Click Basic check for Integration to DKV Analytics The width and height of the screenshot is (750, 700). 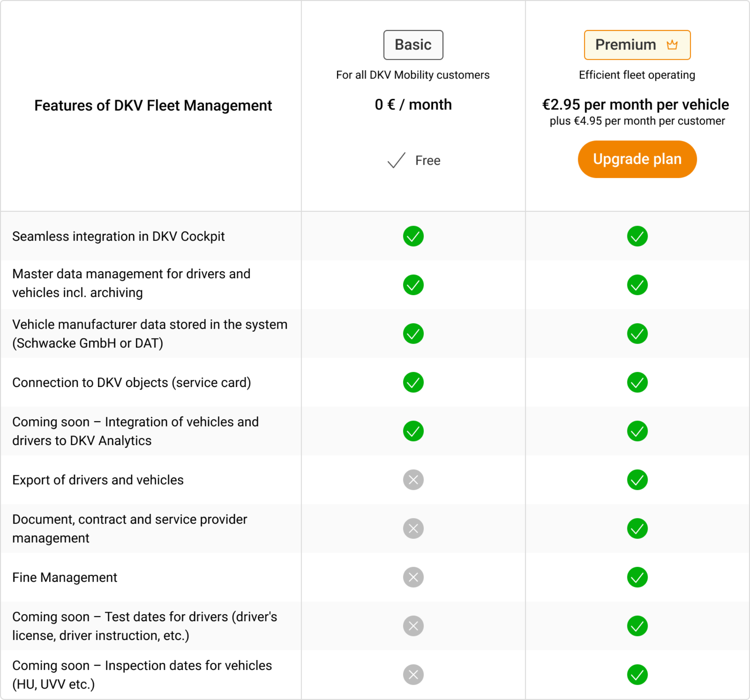pyautogui.click(x=413, y=431)
